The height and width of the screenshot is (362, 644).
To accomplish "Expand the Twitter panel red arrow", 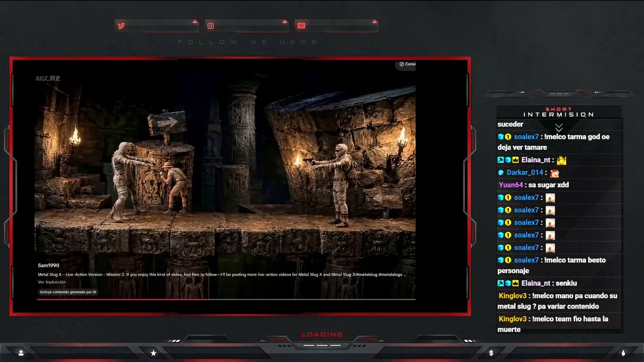I will point(195,22).
